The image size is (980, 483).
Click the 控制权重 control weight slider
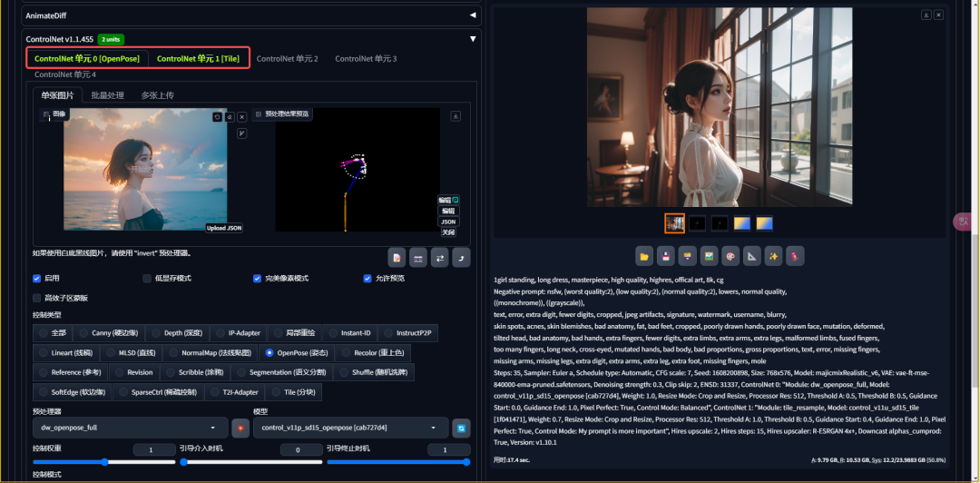(x=104, y=462)
